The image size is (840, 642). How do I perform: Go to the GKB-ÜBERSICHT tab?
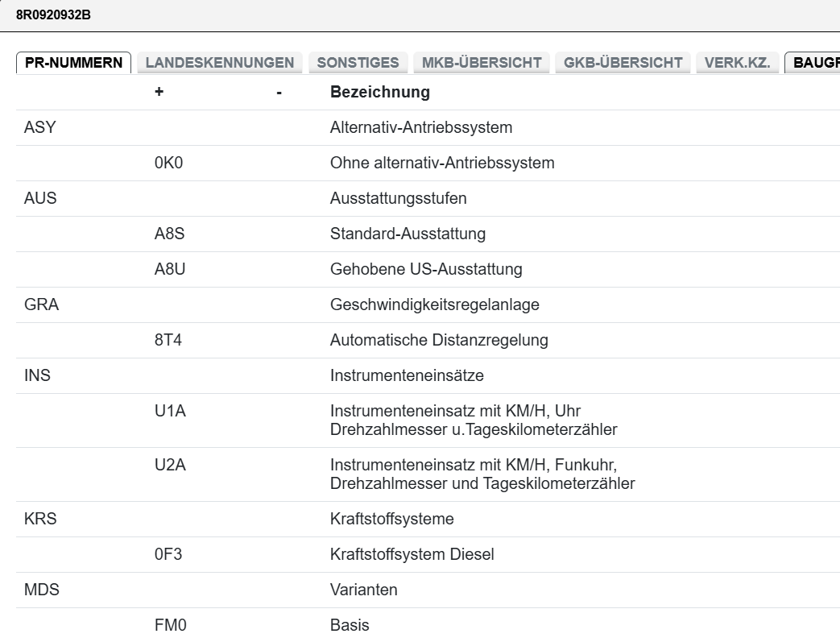click(623, 63)
